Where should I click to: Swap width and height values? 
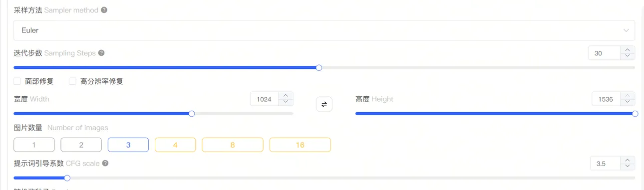324,104
